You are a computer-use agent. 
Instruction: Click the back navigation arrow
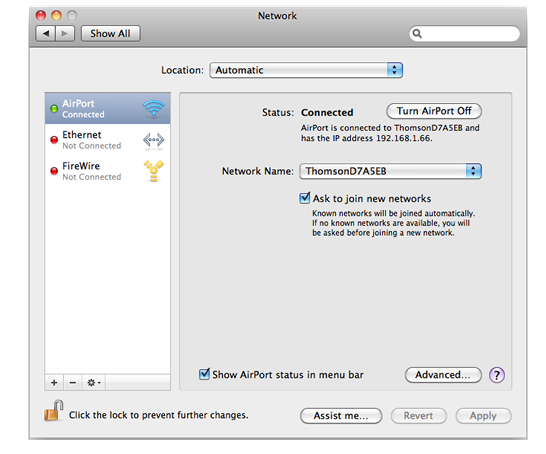point(46,34)
